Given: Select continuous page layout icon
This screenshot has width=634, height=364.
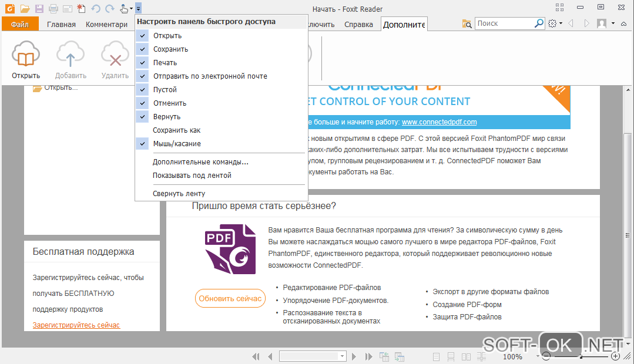Looking at the screenshot, I should point(451,357).
